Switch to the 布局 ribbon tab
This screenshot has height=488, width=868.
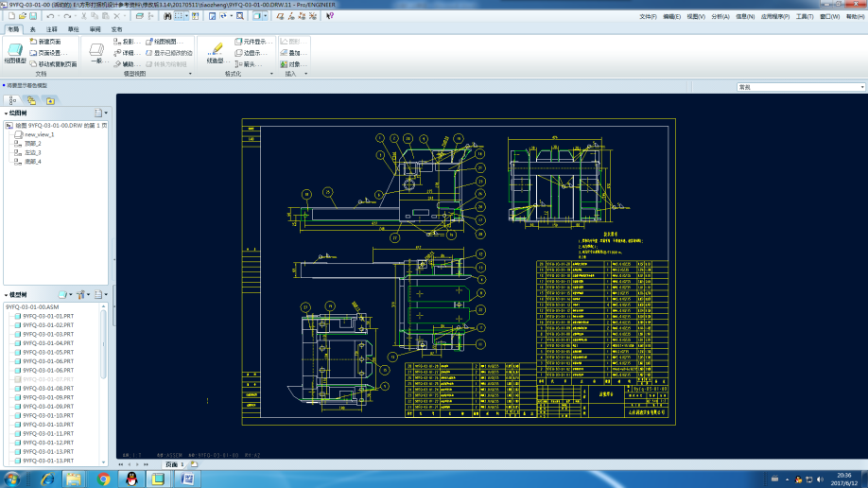(x=13, y=29)
